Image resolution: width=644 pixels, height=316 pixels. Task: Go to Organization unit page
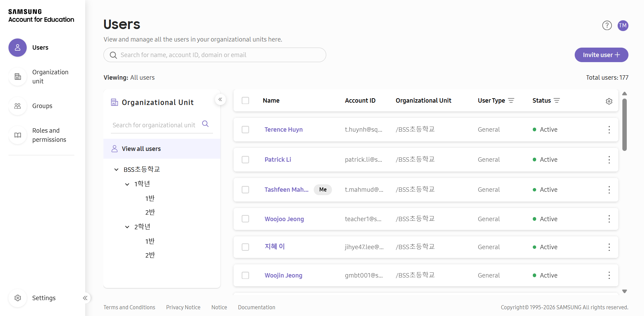(x=50, y=77)
